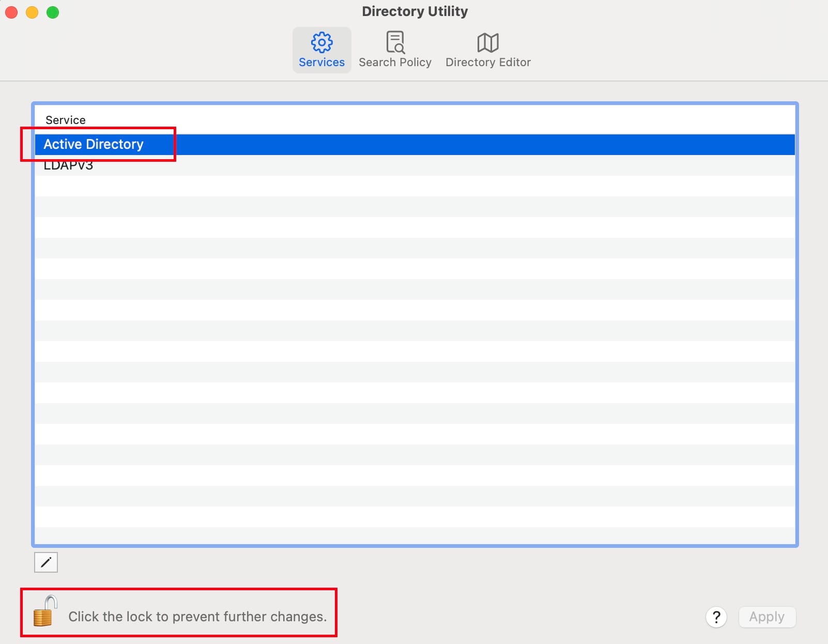Image resolution: width=828 pixels, height=644 pixels.
Task: Click the open padlock icon
Action: tap(45, 611)
